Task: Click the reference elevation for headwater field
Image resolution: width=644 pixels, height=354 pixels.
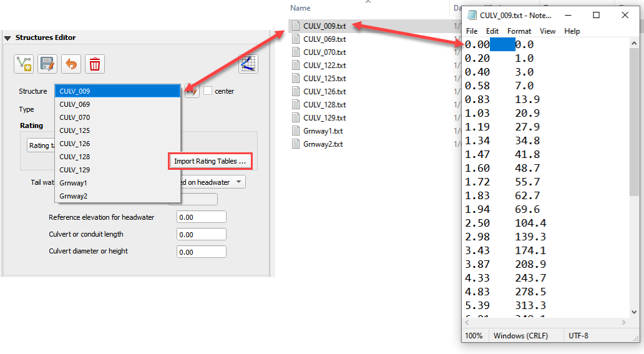Action: click(201, 218)
